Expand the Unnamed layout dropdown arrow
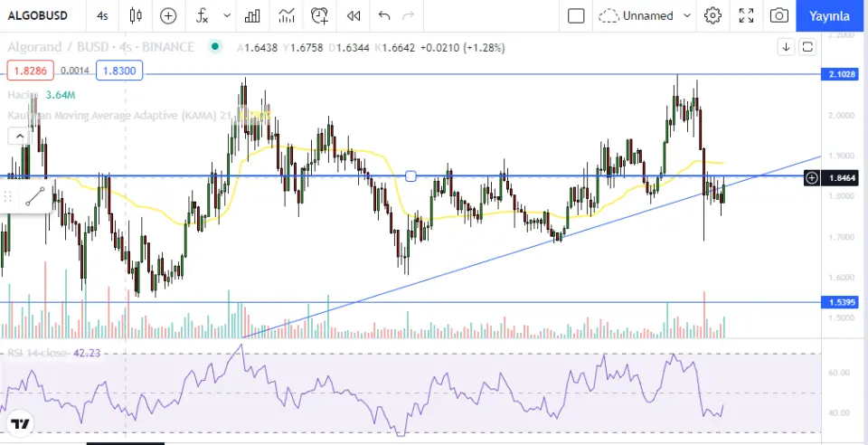Screen dimensions: 868x445 (x=687, y=15)
